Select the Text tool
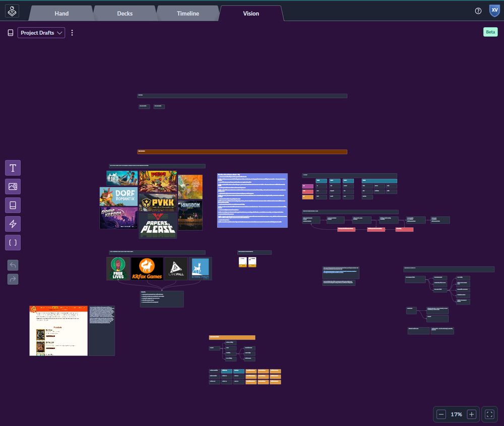 click(13, 168)
